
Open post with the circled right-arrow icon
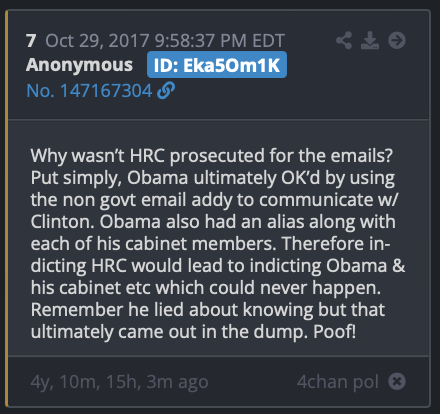[x=397, y=41]
